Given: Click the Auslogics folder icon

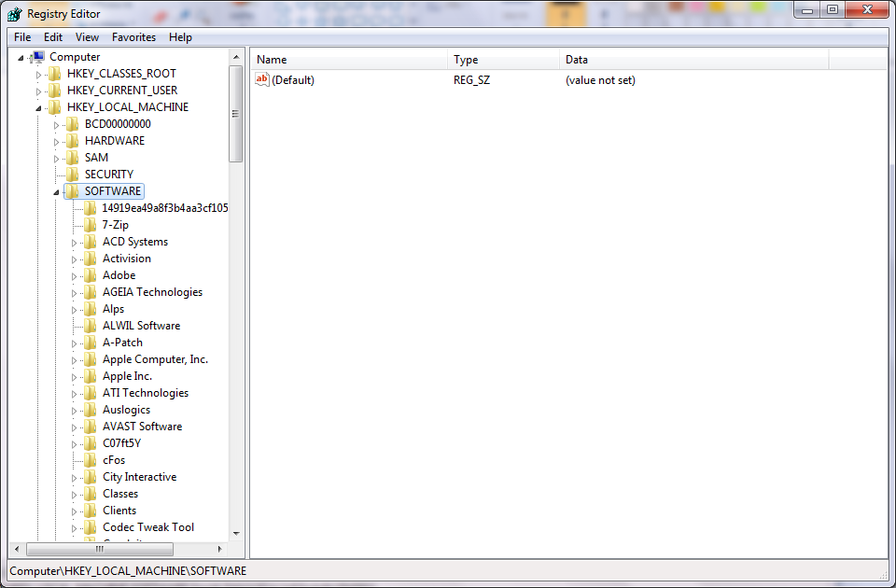Looking at the screenshot, I should pos(91,410).
